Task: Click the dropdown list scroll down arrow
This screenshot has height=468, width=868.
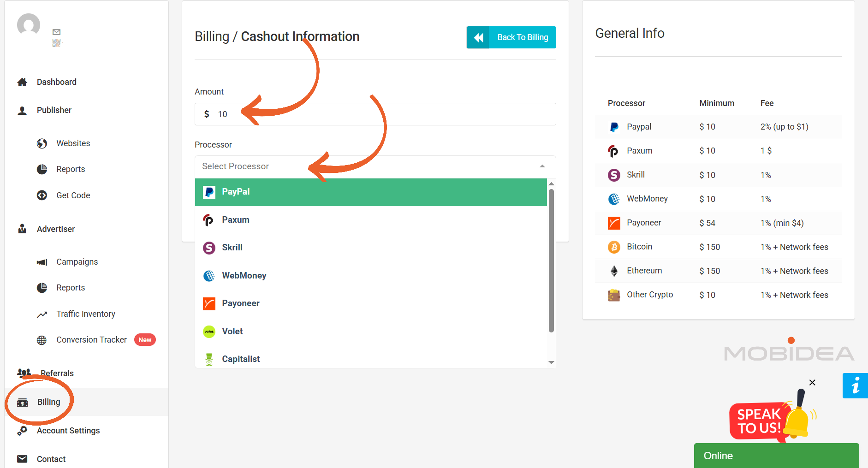Action: click(x=551, y=362)
